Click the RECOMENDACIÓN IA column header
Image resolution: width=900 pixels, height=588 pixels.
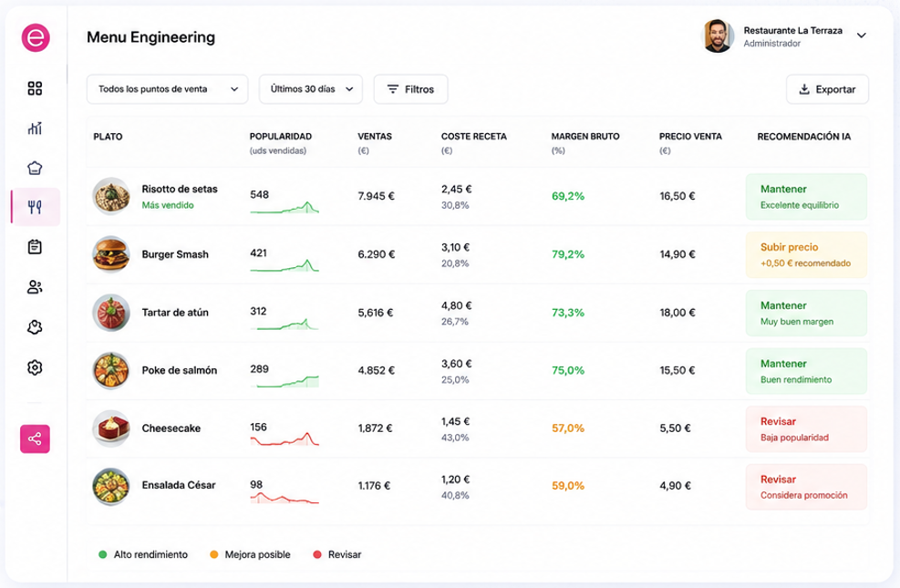click(x=803, y=137)
